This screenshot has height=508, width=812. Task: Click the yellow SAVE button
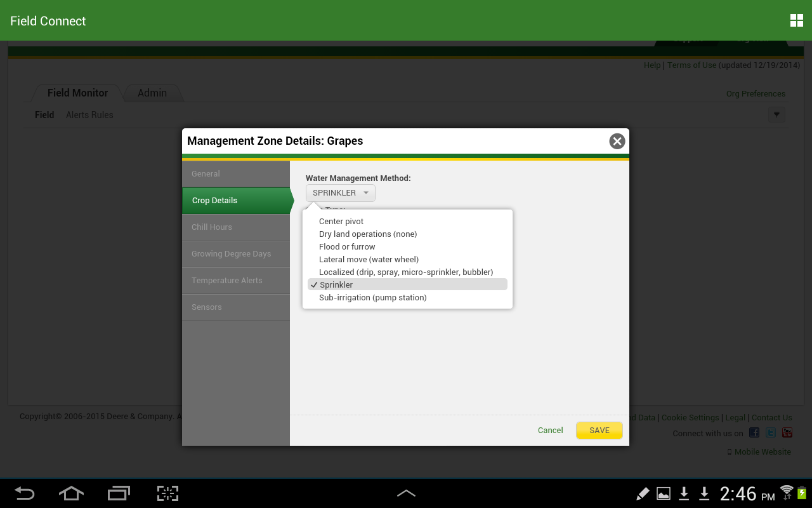[599, 431]
